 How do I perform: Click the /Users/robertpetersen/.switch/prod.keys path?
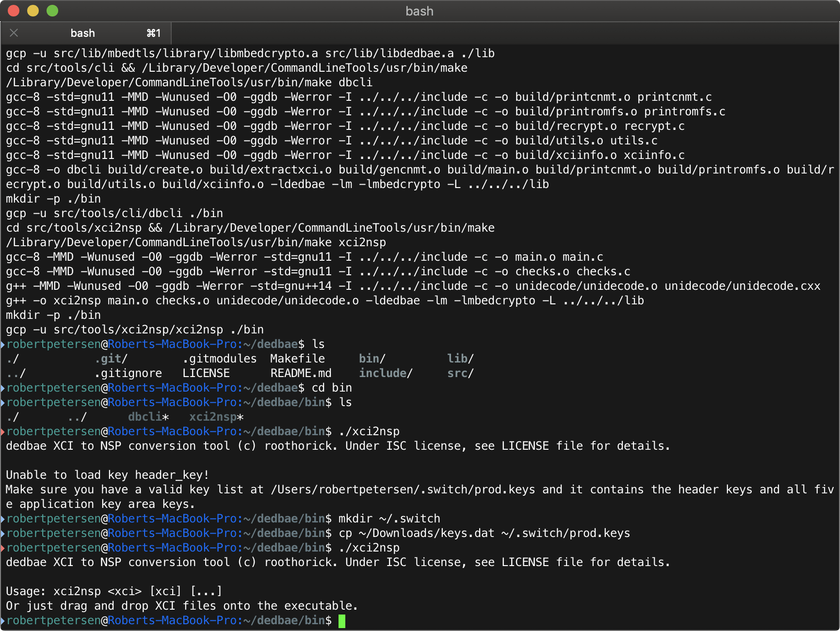[403, 489]
